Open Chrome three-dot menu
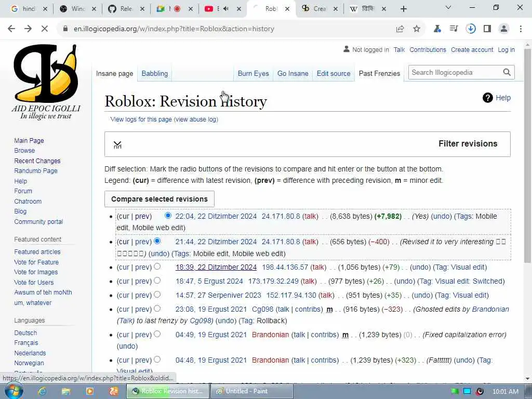Screen dimensions: 532x399 click(x=521, y=29)
